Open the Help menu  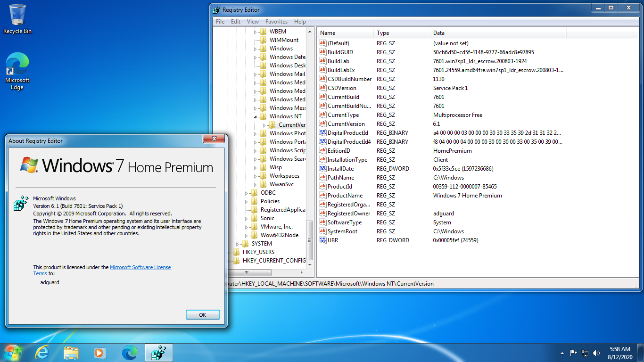pos(300,22)
